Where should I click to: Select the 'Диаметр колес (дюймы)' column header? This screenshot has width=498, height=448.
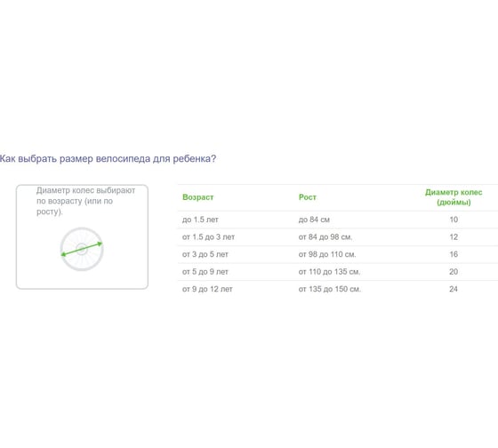pos(454,197)
